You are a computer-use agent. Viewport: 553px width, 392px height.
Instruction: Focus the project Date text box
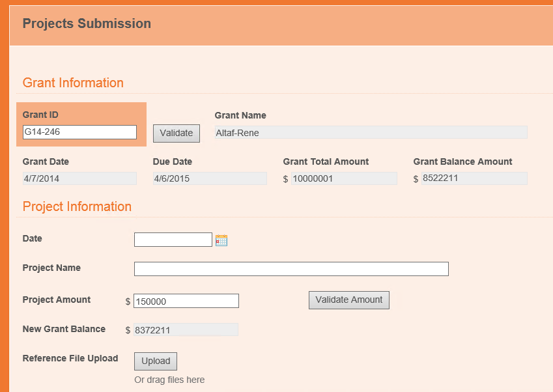(173, 240)
